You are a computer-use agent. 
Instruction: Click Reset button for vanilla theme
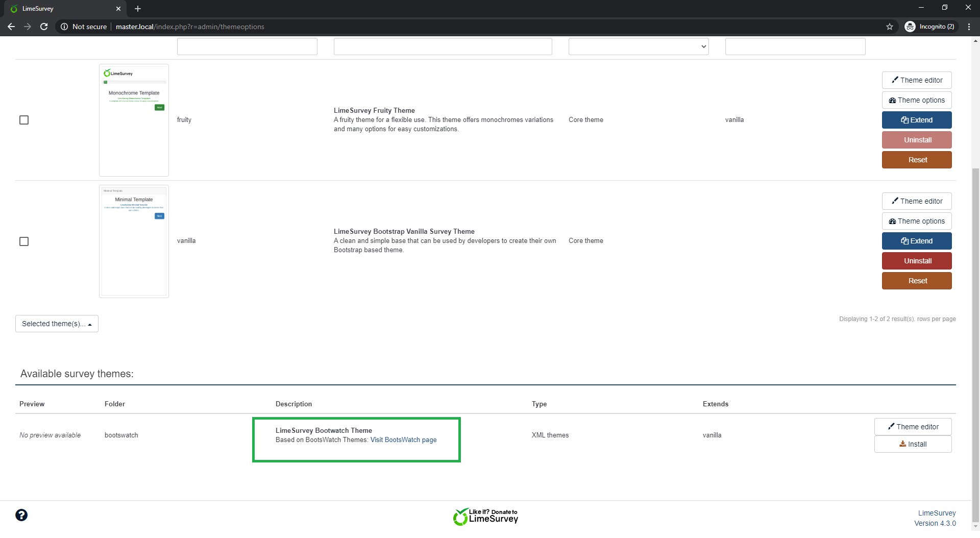[x=916, y=281]
